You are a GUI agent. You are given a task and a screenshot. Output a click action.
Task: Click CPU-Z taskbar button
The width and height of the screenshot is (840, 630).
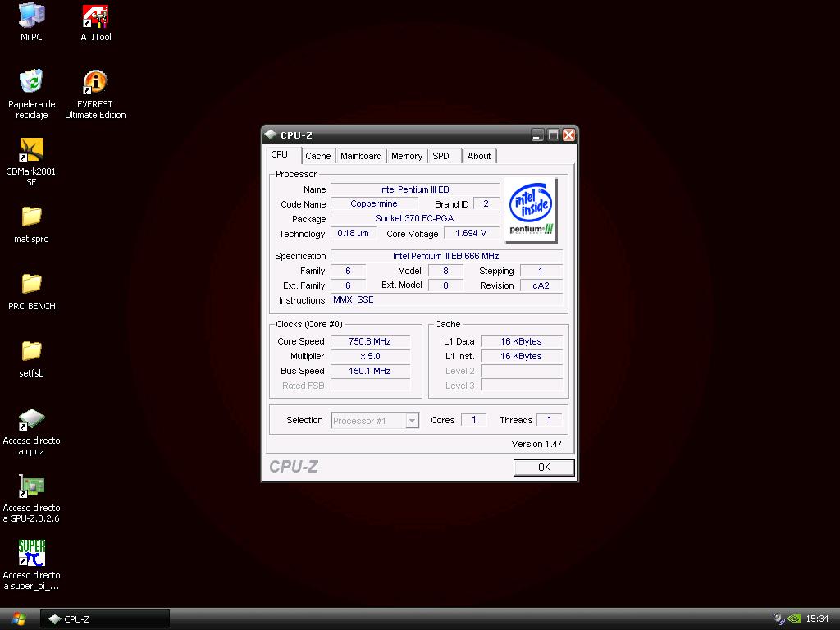pyautogui.click(x=105, y=619)
